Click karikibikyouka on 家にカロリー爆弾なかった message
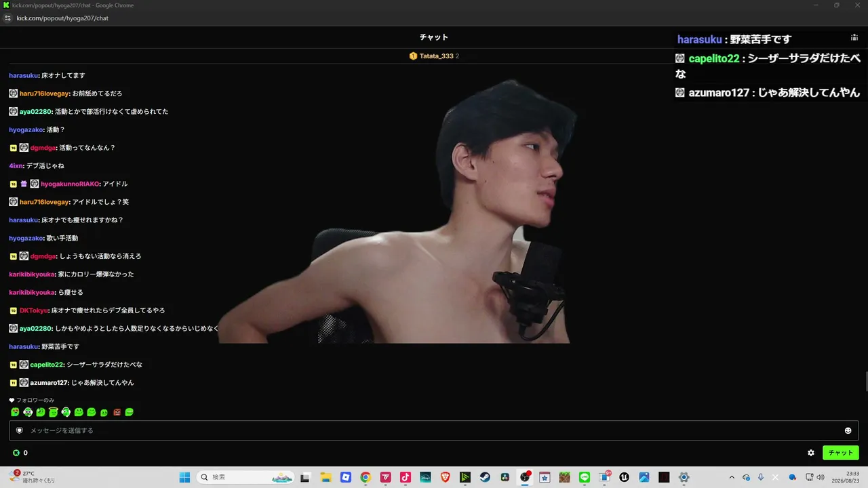This screenshot has width=868, height=488. pos(31,274)
